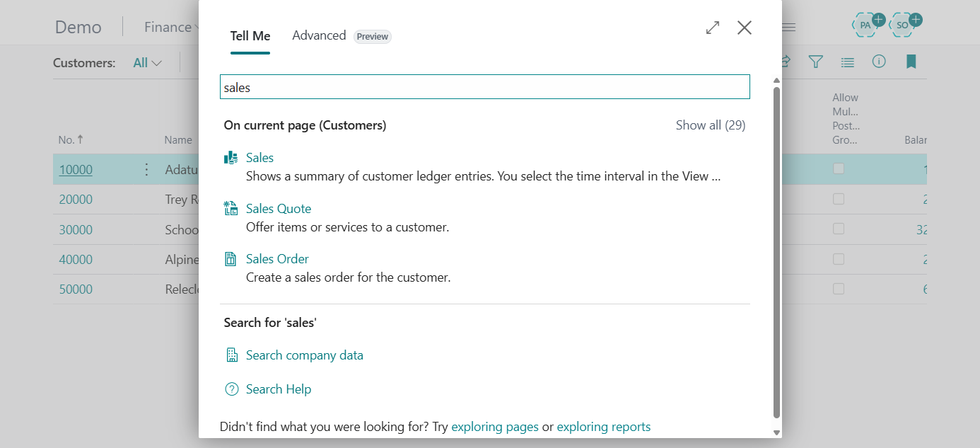Open the Customers 'All' filter dropdown
The width and height of the screenshot is (980, 448).
point(146,62)
